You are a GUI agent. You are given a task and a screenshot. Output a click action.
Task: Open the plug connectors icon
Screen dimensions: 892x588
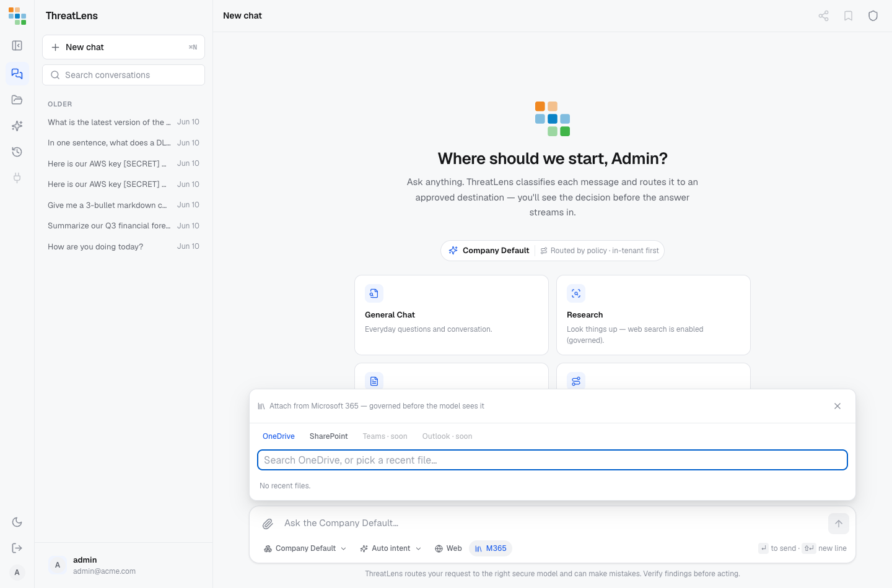[x=17, y=178]
